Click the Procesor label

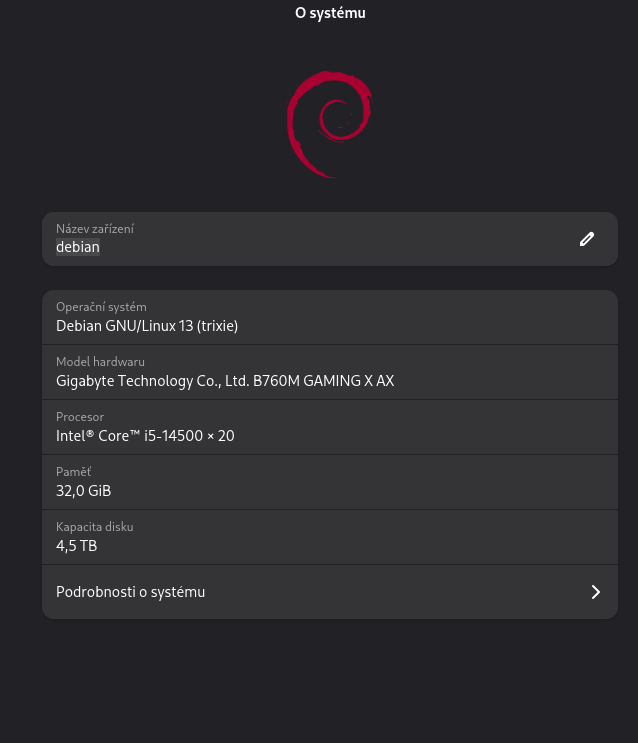pyautogui.click(x=80, y=417)
